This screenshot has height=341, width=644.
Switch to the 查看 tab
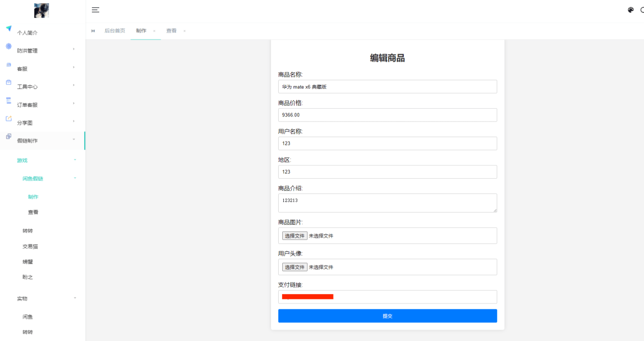click(x=171, y=31)
